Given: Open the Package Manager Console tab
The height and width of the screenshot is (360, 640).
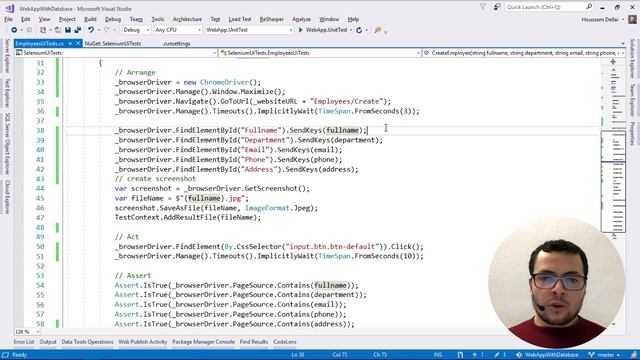Looking at the screenshot, I should (x=203, y=342).
